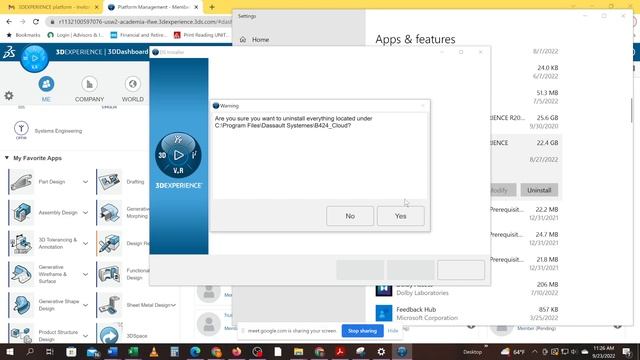The image size is (640, 360).
Task: Click the Feedback Hub app icon in Settings
Action: tap(384, 313)
